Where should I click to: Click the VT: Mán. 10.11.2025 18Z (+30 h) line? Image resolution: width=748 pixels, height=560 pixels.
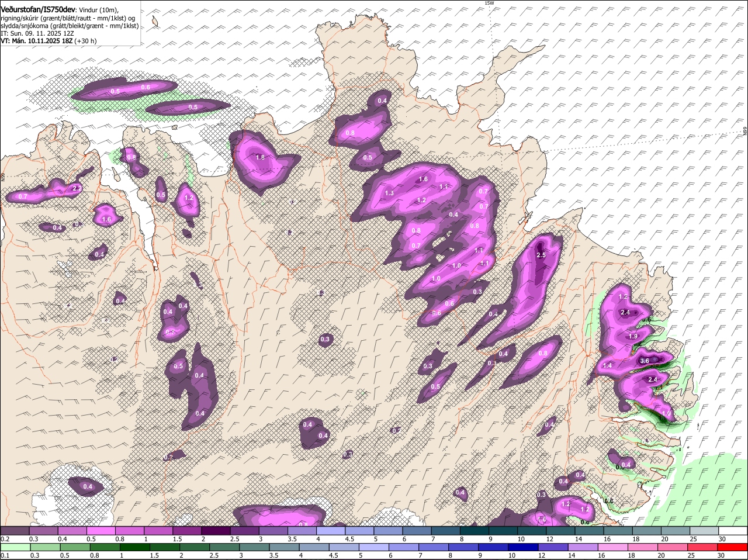click(49, 42)
